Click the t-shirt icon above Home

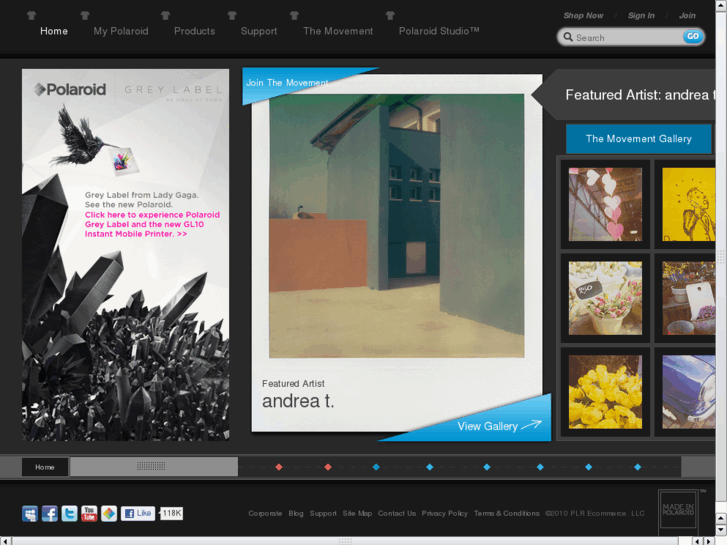[x=31, y=16]
